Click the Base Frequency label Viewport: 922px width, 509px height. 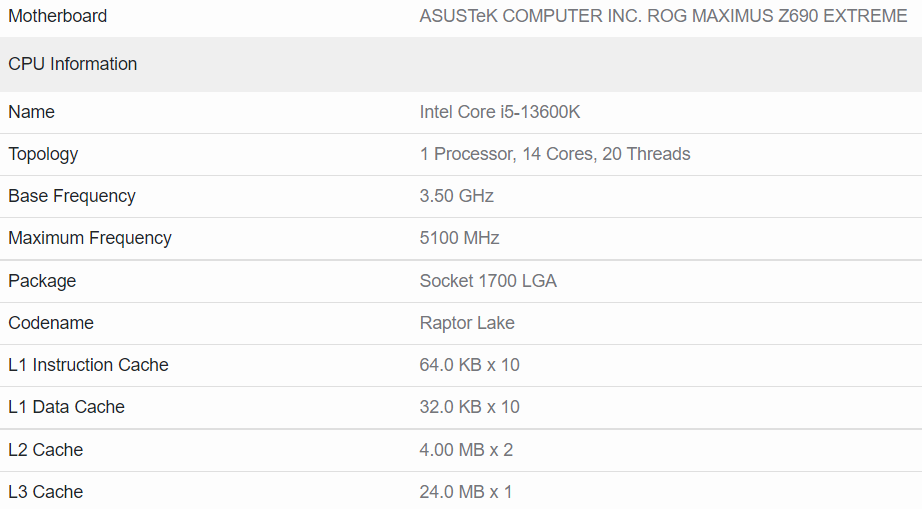click(x=72, y=196)
